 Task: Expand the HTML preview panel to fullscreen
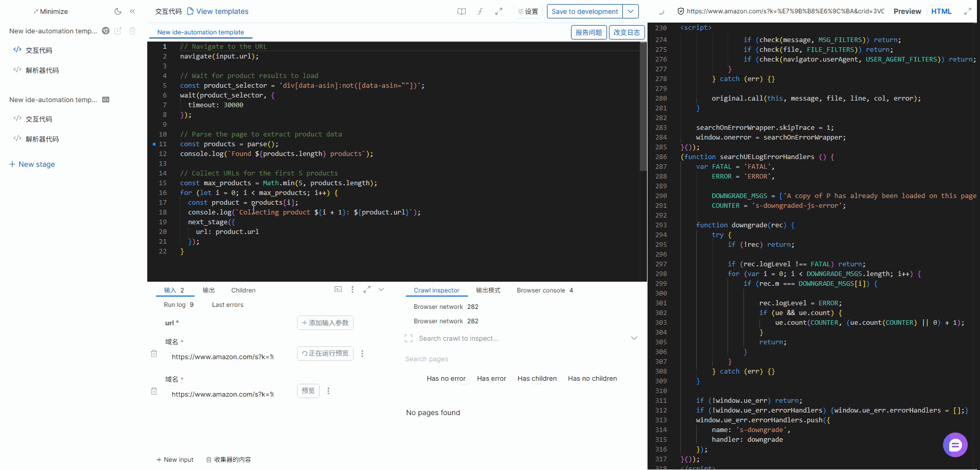click(968, 11)
